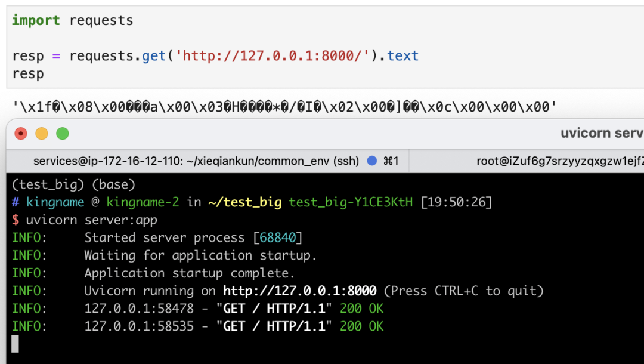The image size is (644, 364).
Task: Click the garbled cell output text
Action: (284, 107)
